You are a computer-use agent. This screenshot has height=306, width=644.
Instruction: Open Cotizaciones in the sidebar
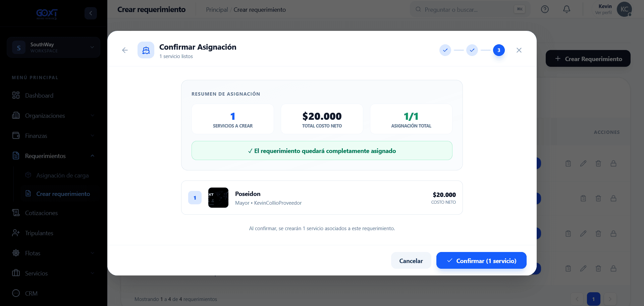coord(41,213)
